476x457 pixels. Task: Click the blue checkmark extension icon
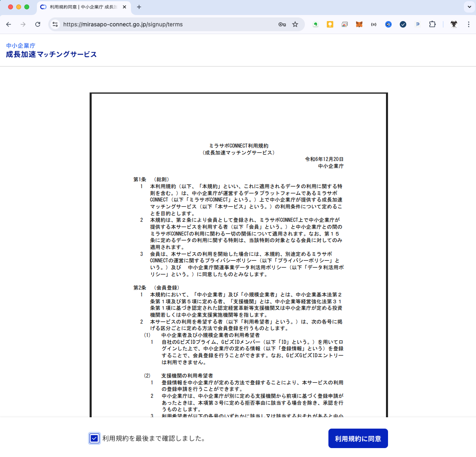pyautogui.click(x=403, y=24)
